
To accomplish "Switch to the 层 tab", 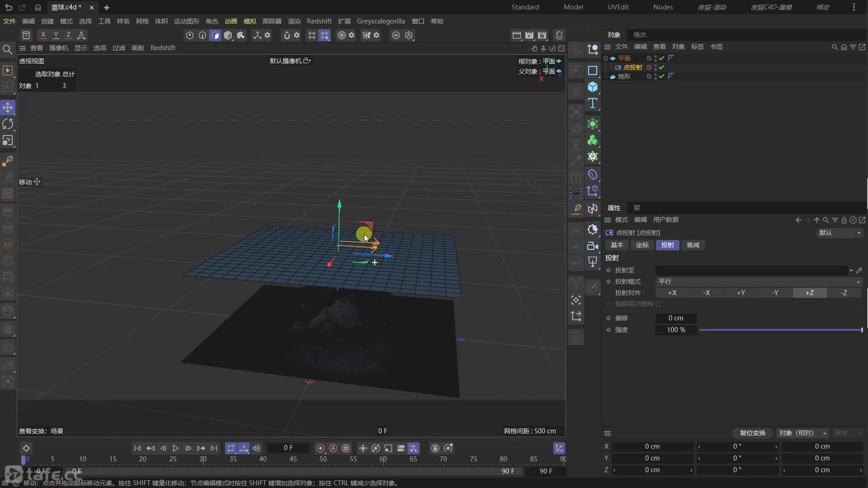I will (x=637, y=208).
